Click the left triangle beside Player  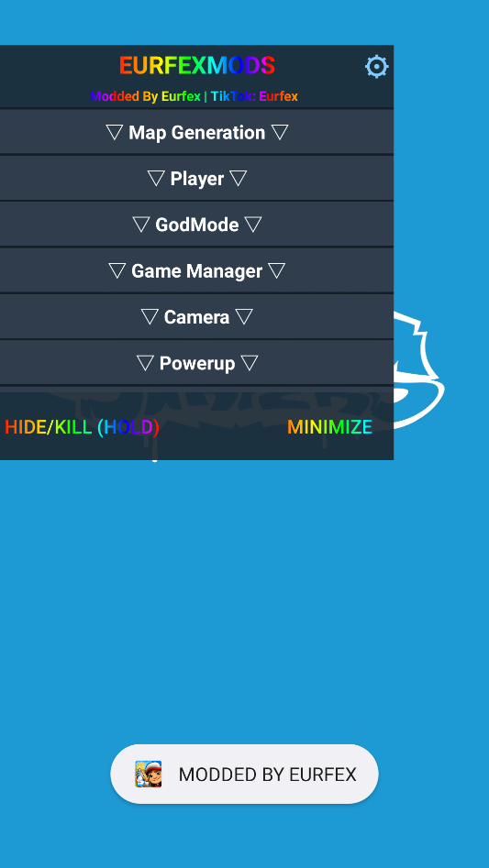[x=156, y=178]
